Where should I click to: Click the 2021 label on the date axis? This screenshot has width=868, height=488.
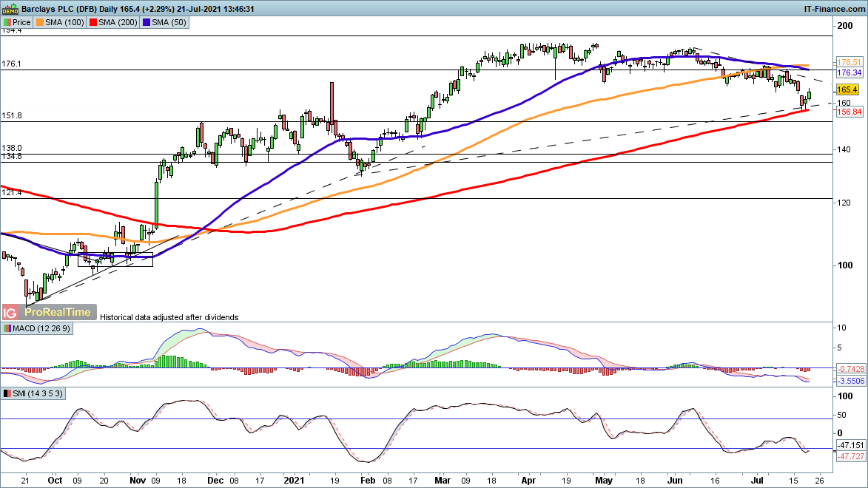coord(294,481)
